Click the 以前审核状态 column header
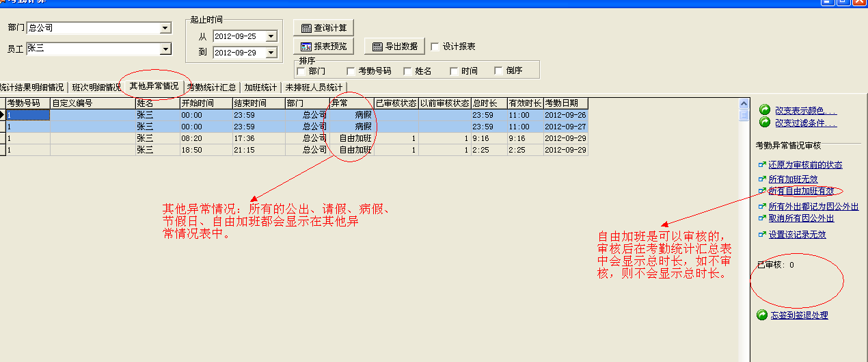 click(444, 103)
